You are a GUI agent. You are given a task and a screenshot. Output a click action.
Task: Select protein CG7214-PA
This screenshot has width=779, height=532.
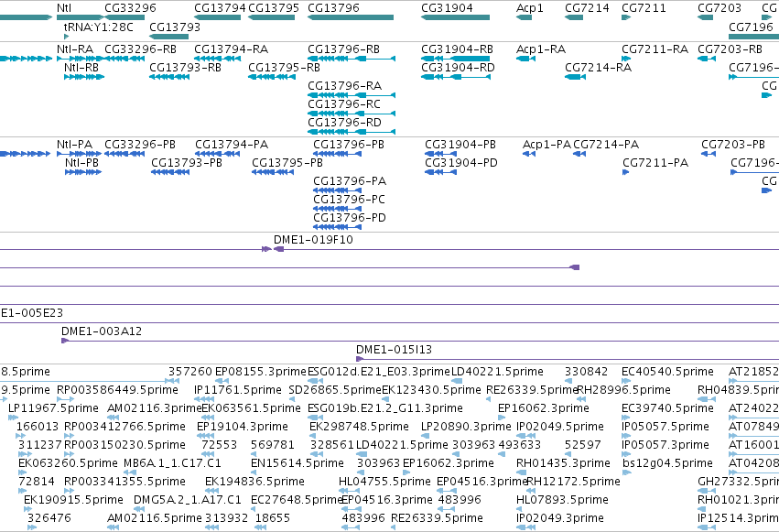pos(579,154)
